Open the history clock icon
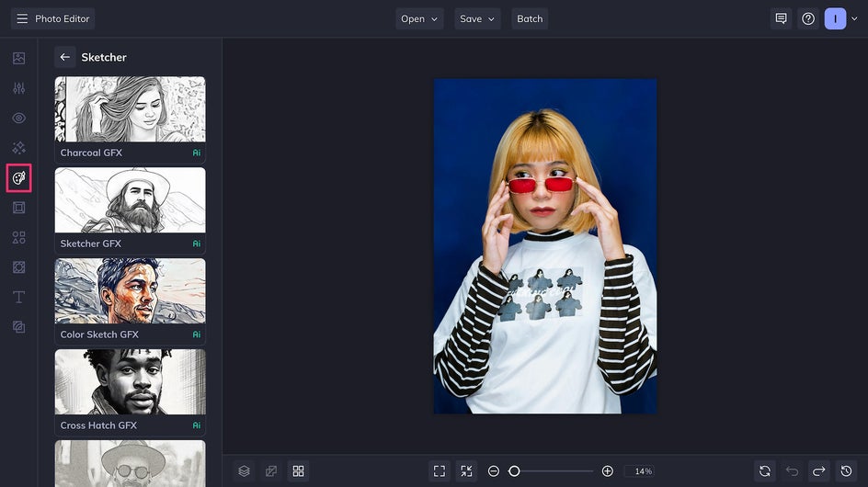The height and width of the screenshot is (487, 868). (x=847, y=471)
